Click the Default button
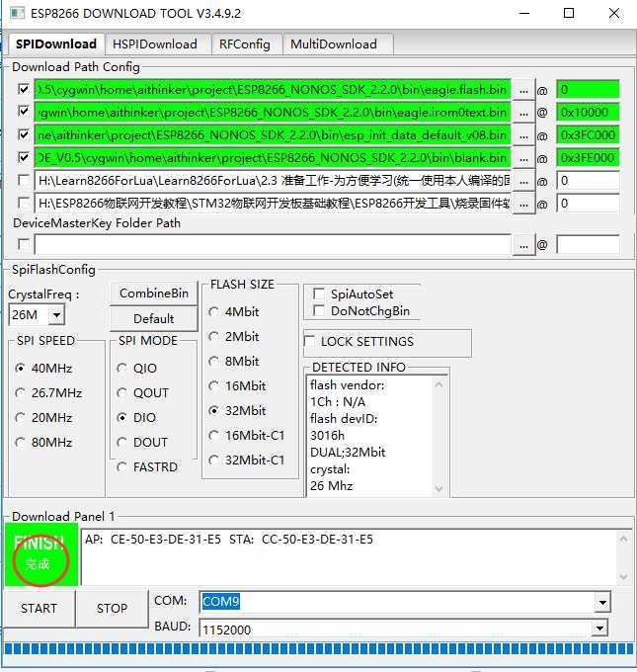This screenshot has height=672, width=637. tap(154, 319)
